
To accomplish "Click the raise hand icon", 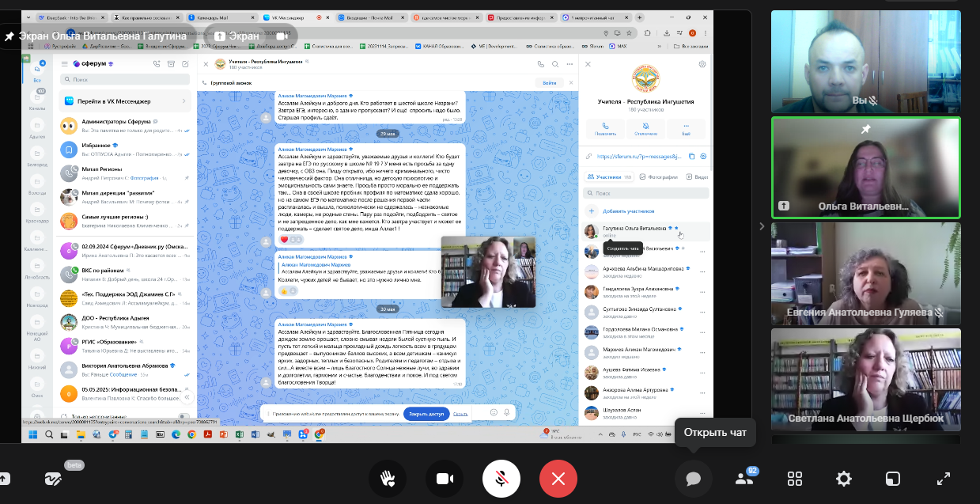I will 387,479.
